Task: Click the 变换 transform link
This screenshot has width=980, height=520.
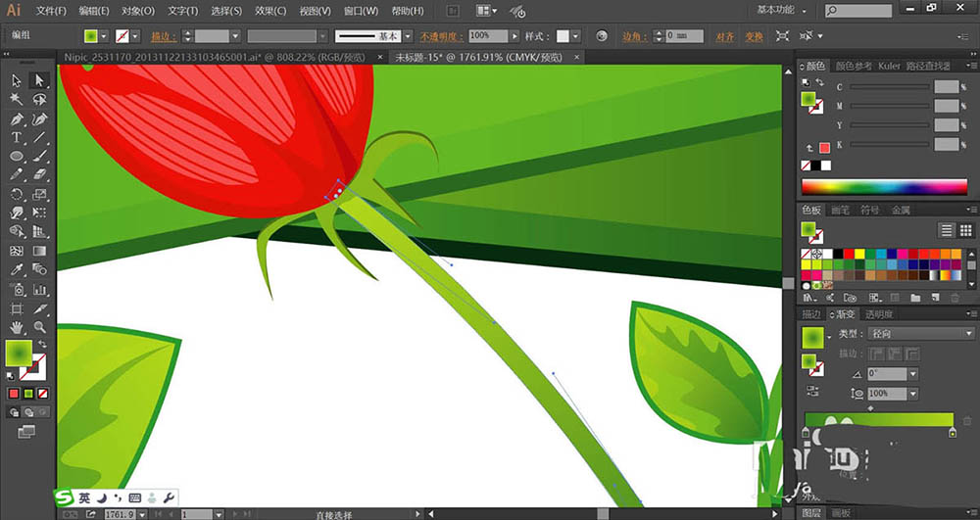Action: point(753,36)
